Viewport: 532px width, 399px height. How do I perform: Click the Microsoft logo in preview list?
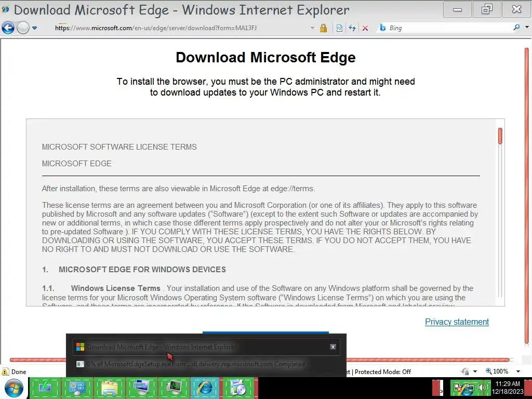(81, 347)
